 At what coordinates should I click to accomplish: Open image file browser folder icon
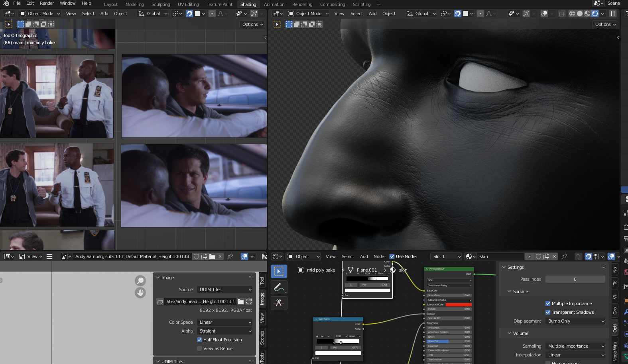[x=241, y=301]
